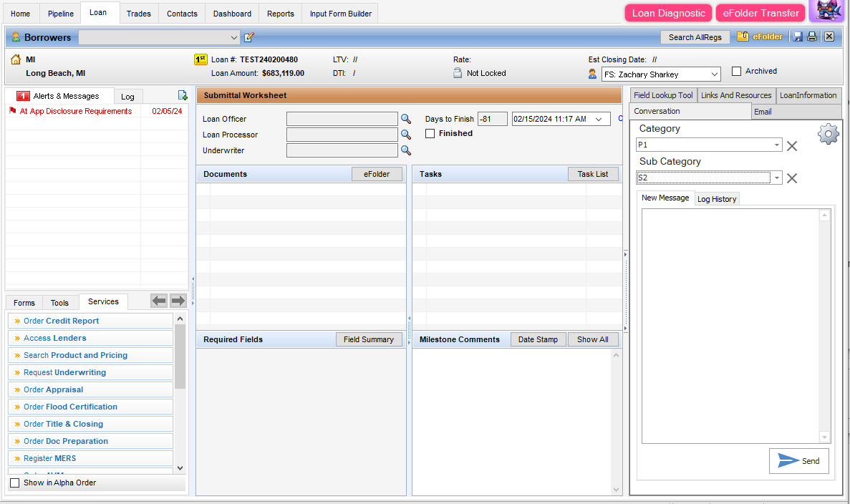Toggle the Finished checkbox
850x504 pixels.
tap(430, 134)
